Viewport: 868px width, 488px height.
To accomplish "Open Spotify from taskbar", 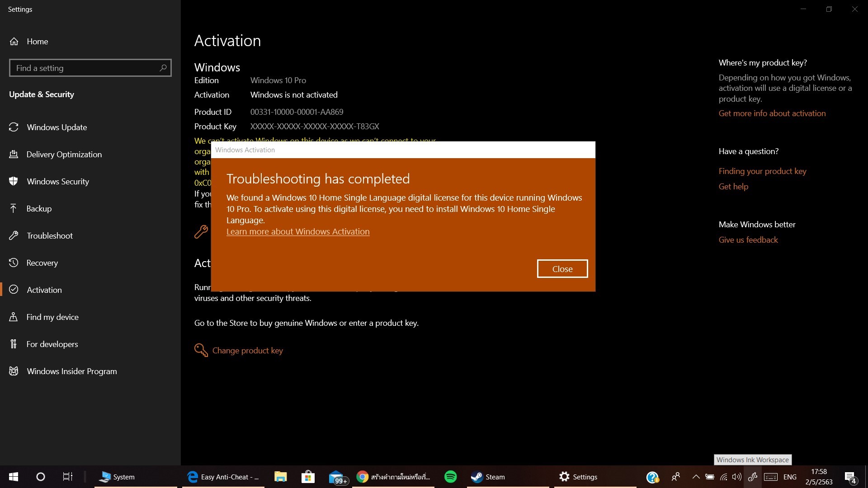I will click(x=451, y=477).
